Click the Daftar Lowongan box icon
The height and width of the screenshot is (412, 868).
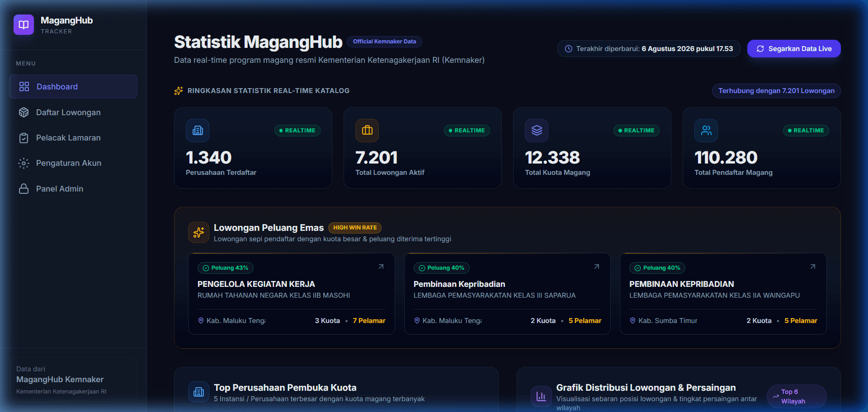pyautogui.click(x=24, y=112)
